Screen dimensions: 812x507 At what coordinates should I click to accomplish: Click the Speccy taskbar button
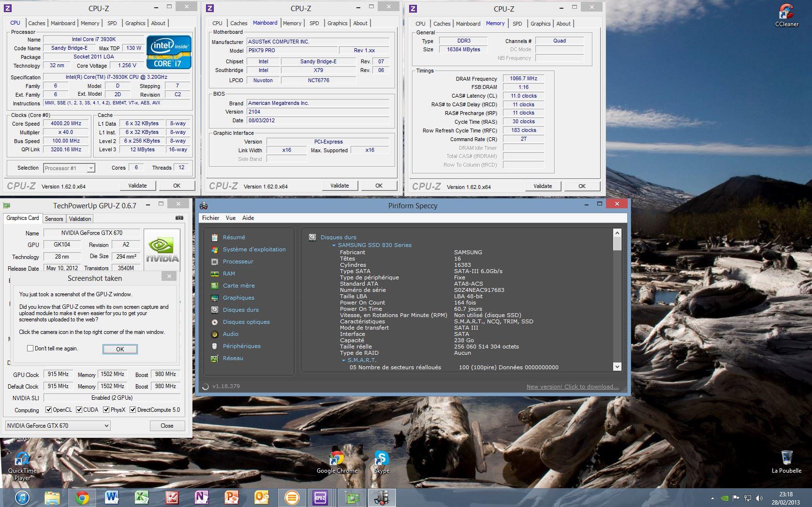pos(382,498)
